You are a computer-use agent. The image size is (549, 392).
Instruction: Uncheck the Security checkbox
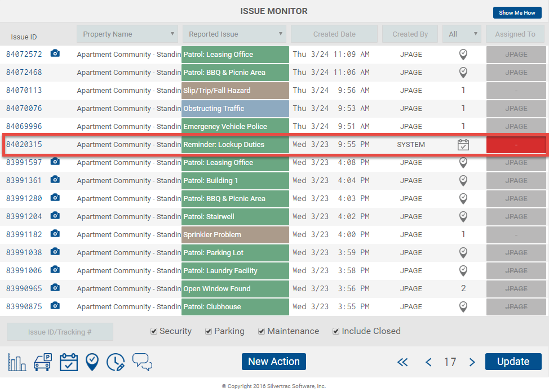[x=154, y=331]
